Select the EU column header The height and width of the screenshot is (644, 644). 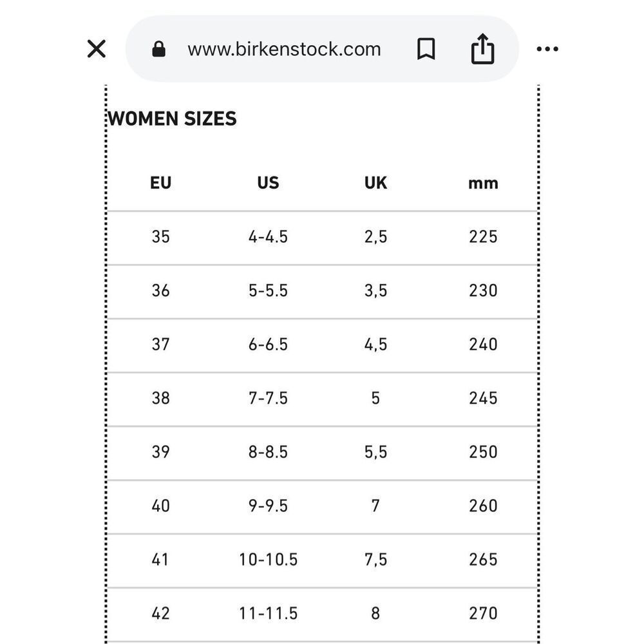161,183
